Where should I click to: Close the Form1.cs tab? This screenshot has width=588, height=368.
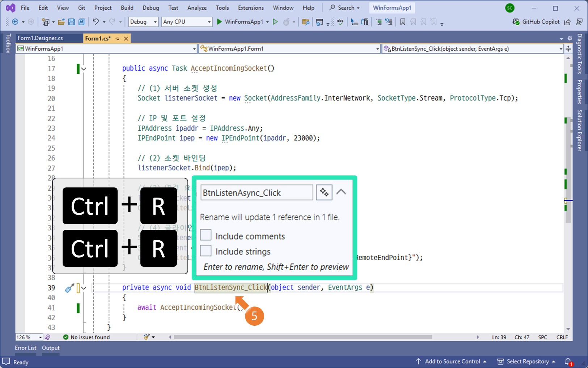pyautogui.click(x=126, y=38)
